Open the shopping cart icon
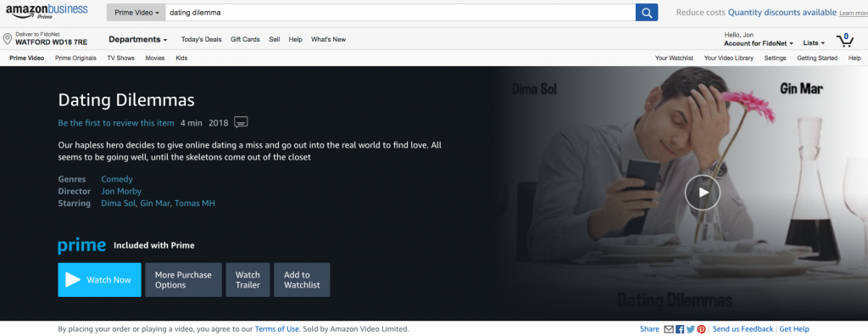This screenshot has width=868, height=336. (x=845, y=39)
